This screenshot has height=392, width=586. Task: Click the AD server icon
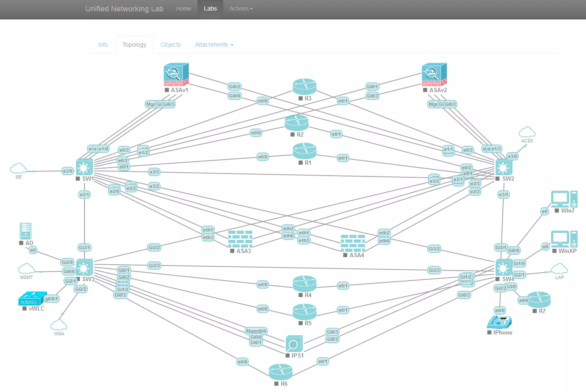tap(26, 231)
